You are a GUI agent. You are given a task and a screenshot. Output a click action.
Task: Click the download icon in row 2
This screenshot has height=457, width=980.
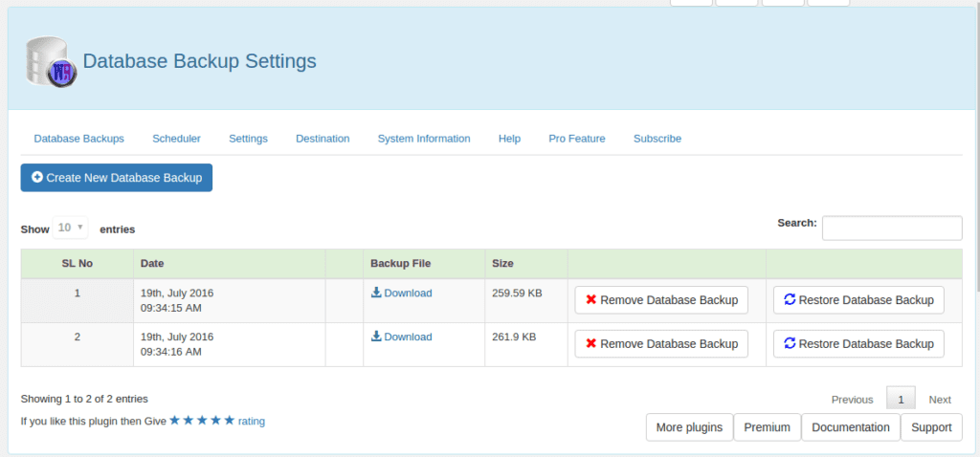point(376,337)
